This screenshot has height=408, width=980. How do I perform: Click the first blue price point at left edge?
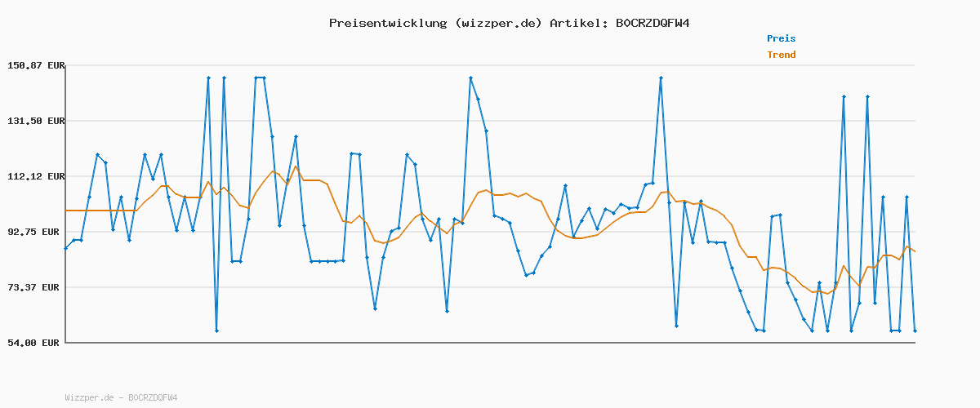(65, 248)
